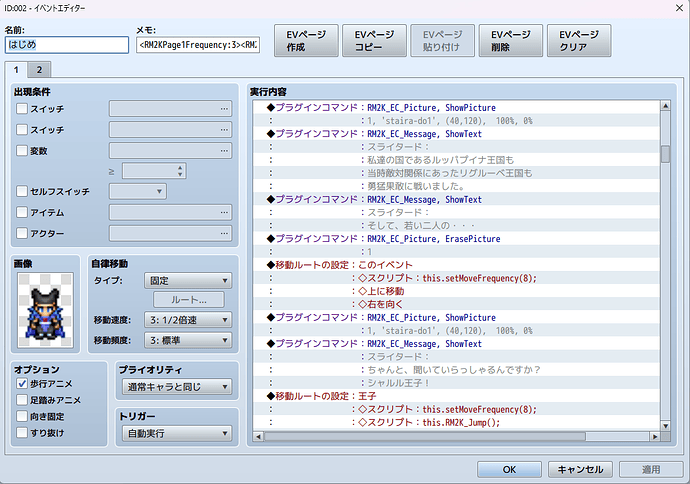Open the タイプ 固定 dropdown
This screenshot has height=484, width=690.
pos(188,281)
